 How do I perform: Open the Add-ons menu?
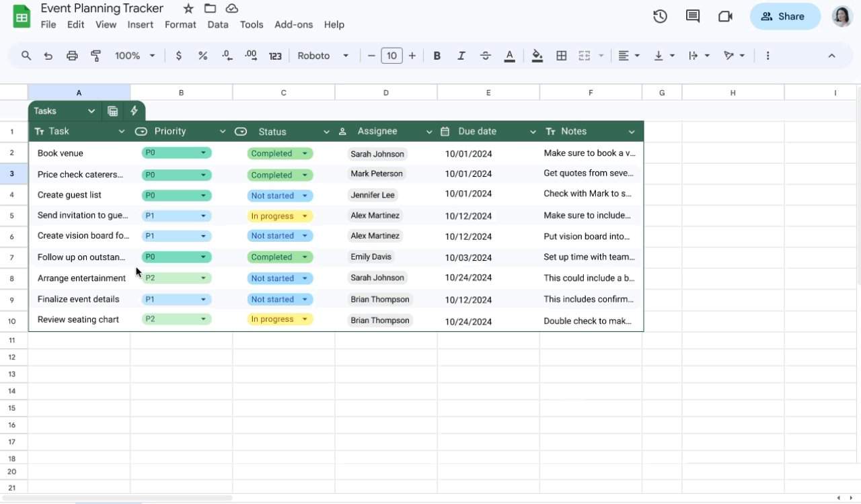(293, 24)
